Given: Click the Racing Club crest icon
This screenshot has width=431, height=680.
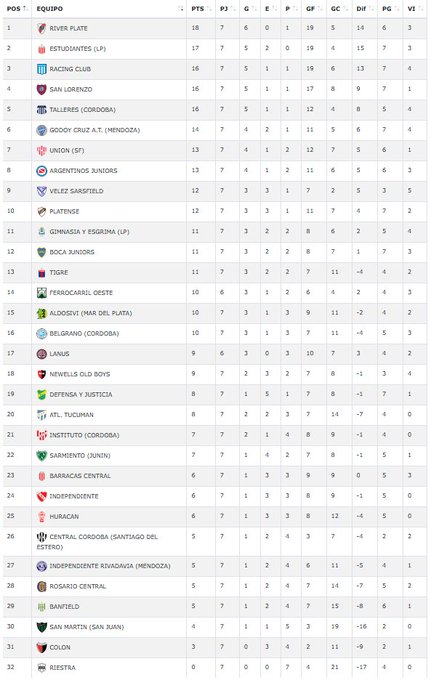Looking at the screenshot, I should point(42,69).
